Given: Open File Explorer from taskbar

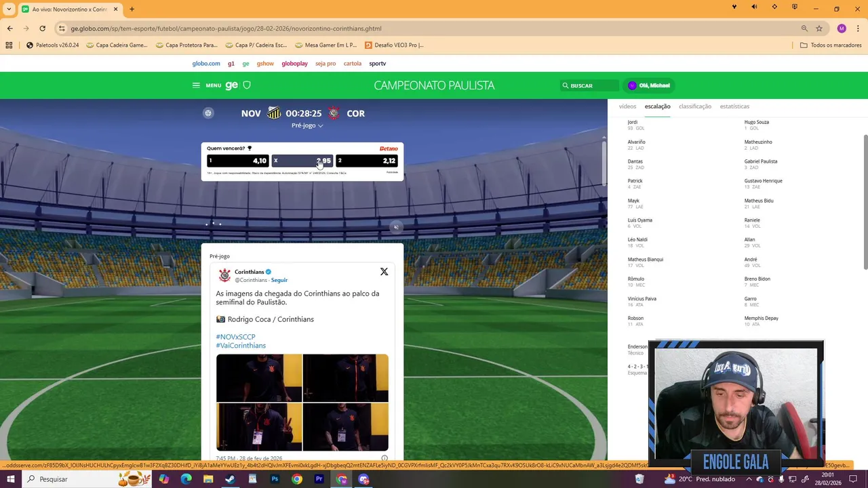Looking at the screenshot, I should tap(208, 479).
